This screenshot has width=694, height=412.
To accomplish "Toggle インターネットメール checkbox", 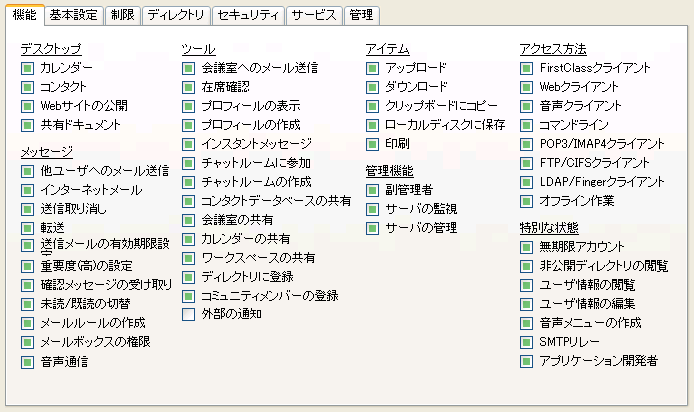I will [27, 190].
